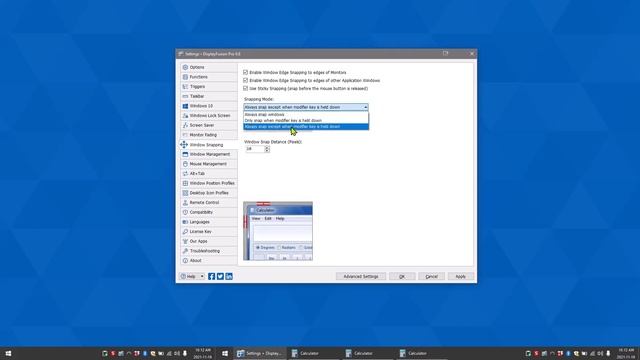This screenshot has height=360, width=640.
Task: Toggle snapping to other Application Windows edges
Action: pos(245,80)
